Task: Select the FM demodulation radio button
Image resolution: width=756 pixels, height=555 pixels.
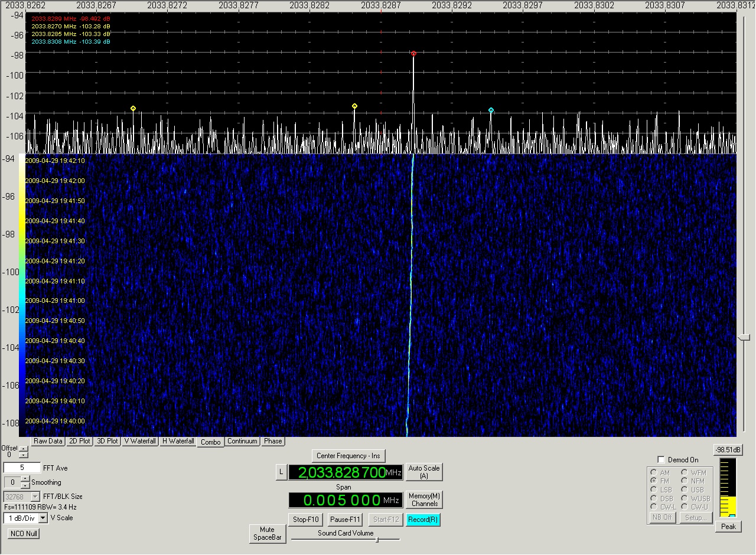Action: pos(654,481)
